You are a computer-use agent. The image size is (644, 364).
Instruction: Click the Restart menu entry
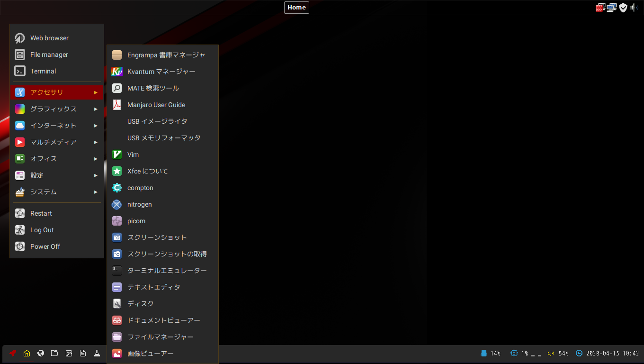pyautogui.click(x=57, y=213)
